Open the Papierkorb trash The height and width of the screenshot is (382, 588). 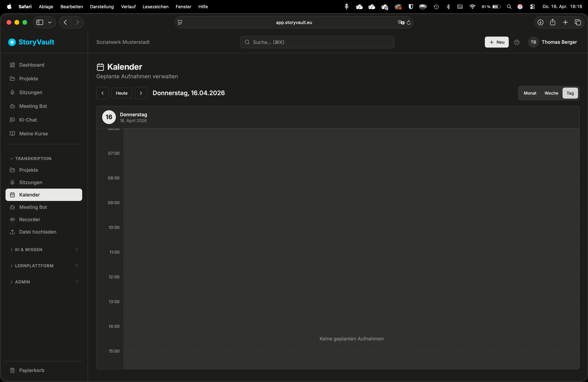click(44, 370)
